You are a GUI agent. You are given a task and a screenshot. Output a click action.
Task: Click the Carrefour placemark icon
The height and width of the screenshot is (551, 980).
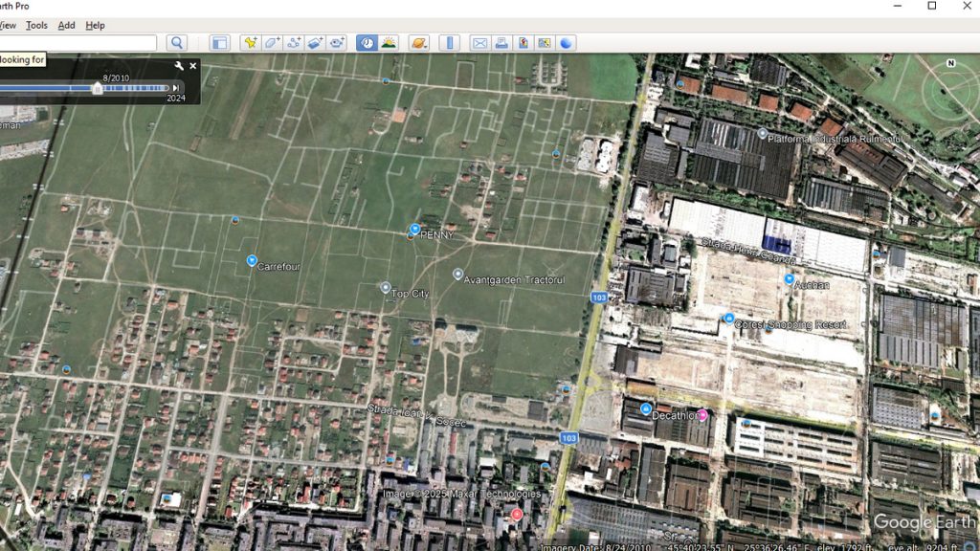252,260
